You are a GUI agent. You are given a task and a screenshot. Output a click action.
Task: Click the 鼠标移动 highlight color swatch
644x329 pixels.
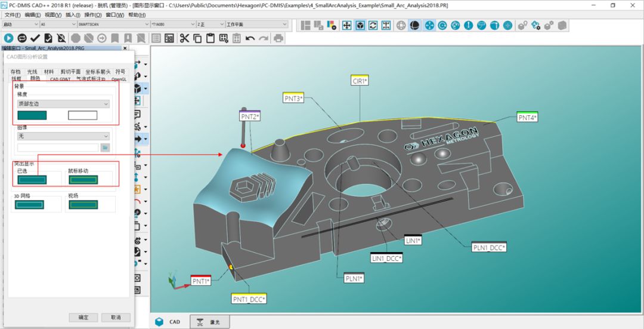(83, 180)
